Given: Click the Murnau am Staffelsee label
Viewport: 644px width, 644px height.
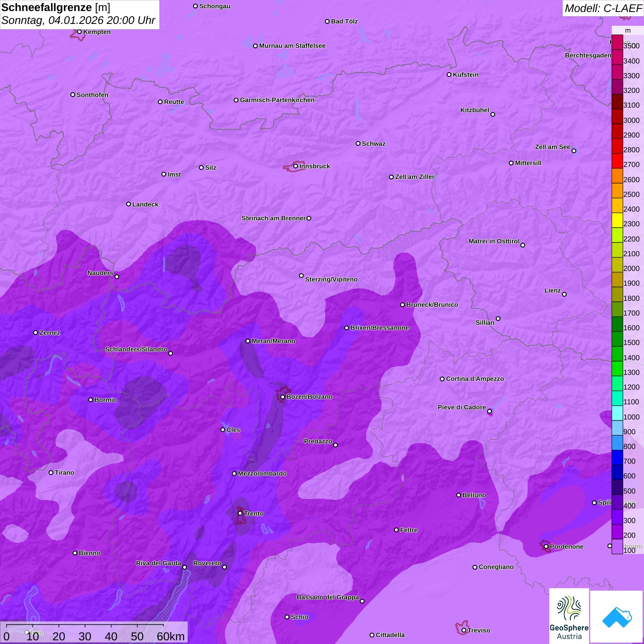Looking at the screenshot, I should pos(292,46).
